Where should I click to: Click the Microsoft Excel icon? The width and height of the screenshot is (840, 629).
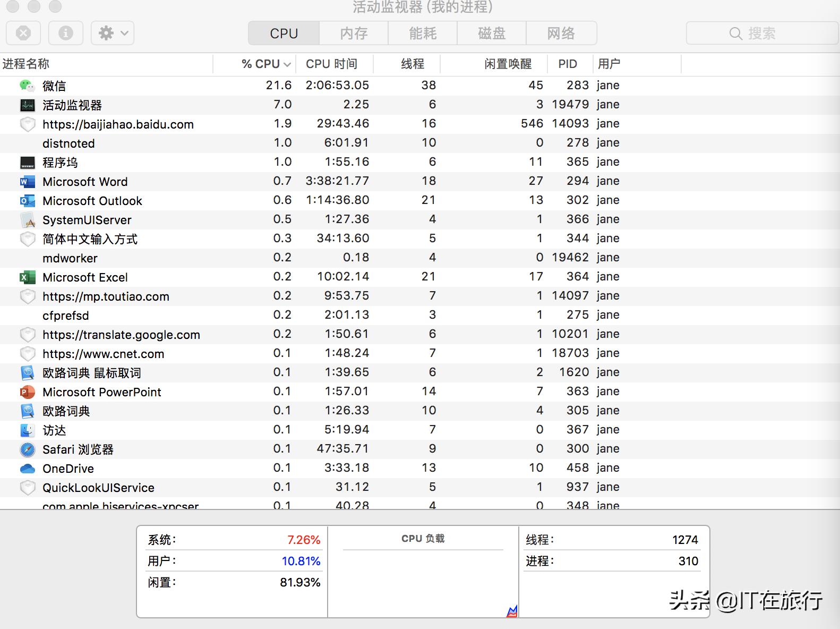click(x=27, y=277)
